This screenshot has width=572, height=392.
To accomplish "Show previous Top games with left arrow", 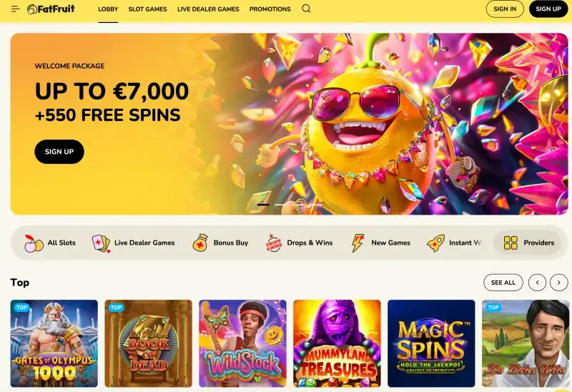I will click(x=537, y=283).
